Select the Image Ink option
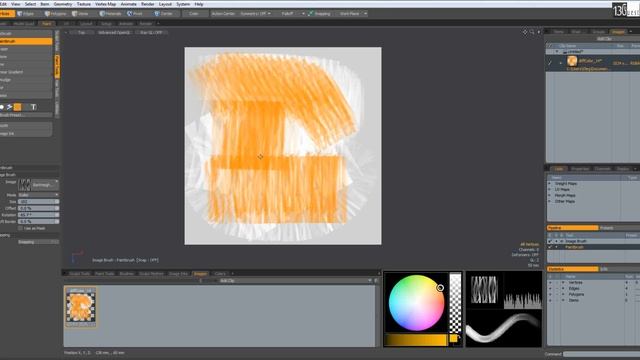The width and height of the screenshot is (640, 360). tap(26, 133)
